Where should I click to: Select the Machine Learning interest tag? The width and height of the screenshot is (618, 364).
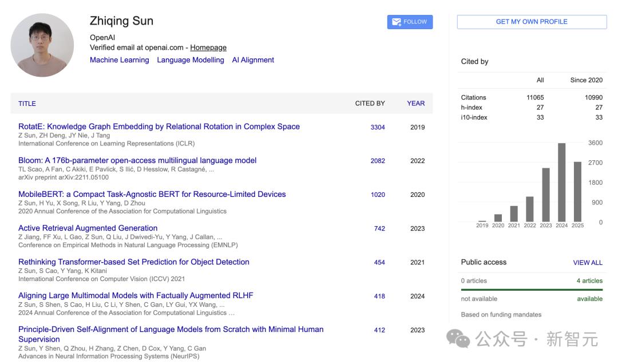pyautogui.click(x=119, y=60)
